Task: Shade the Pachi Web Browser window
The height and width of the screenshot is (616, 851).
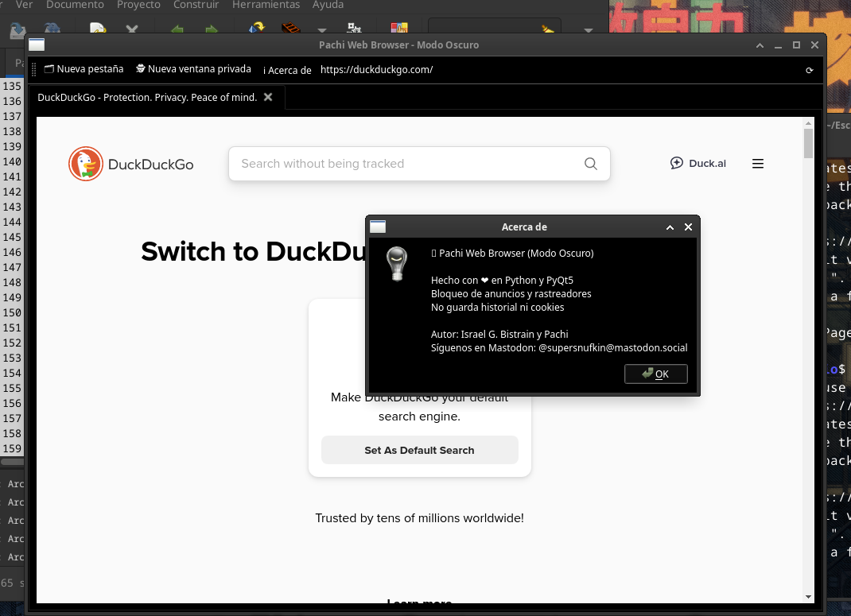Action: [x=760, y=45]
